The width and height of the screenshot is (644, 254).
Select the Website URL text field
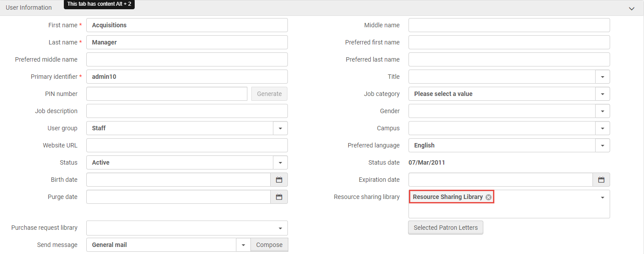point(187,145)
